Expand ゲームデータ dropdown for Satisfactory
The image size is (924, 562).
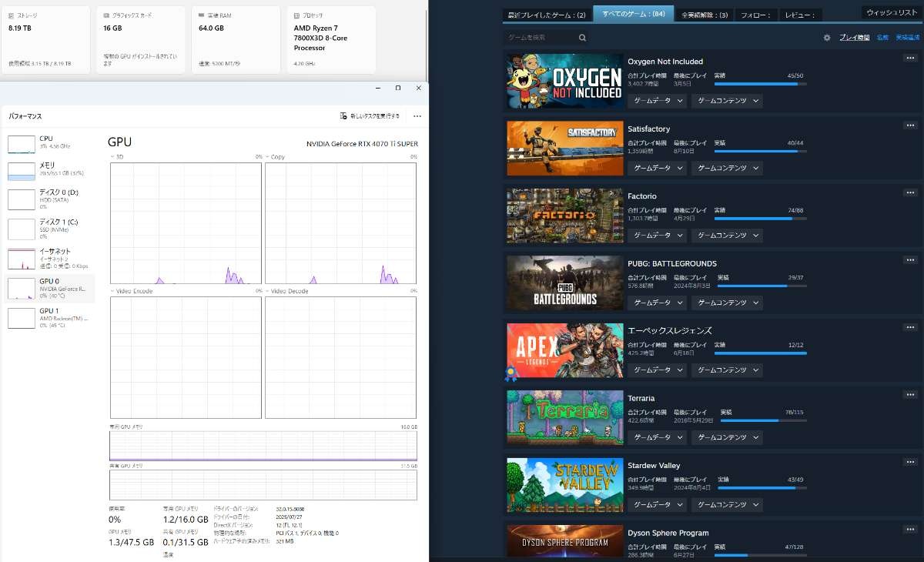657,168
